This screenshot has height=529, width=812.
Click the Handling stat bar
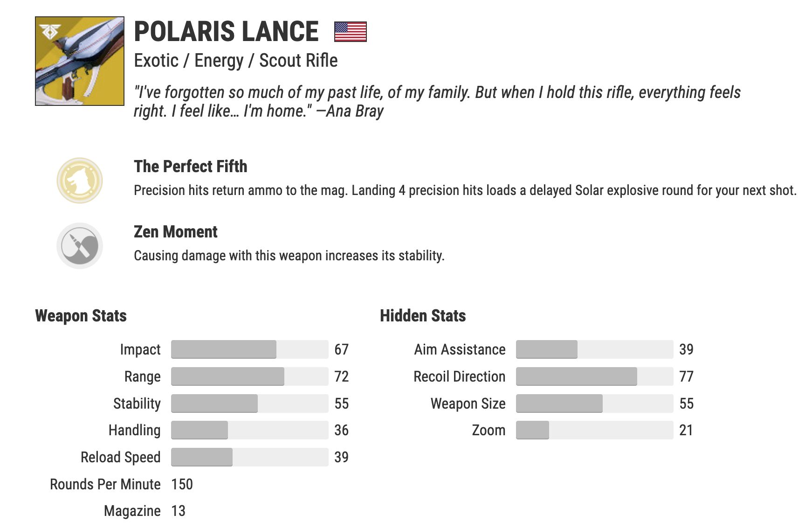point(249,430)
